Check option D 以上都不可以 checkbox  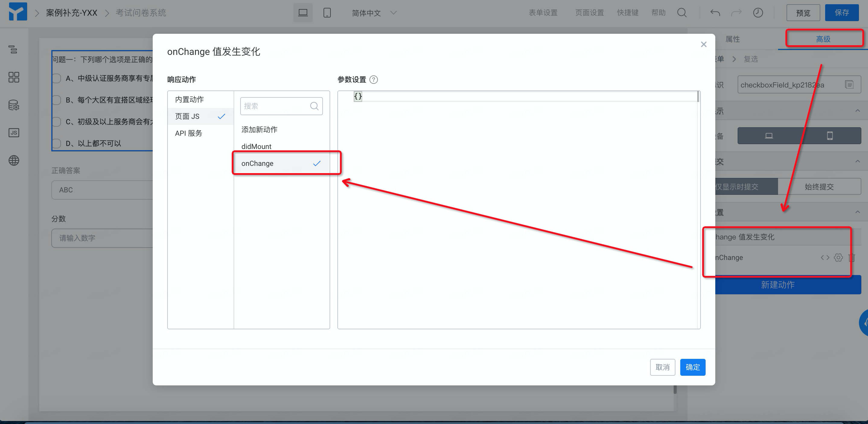pos(57,144)
